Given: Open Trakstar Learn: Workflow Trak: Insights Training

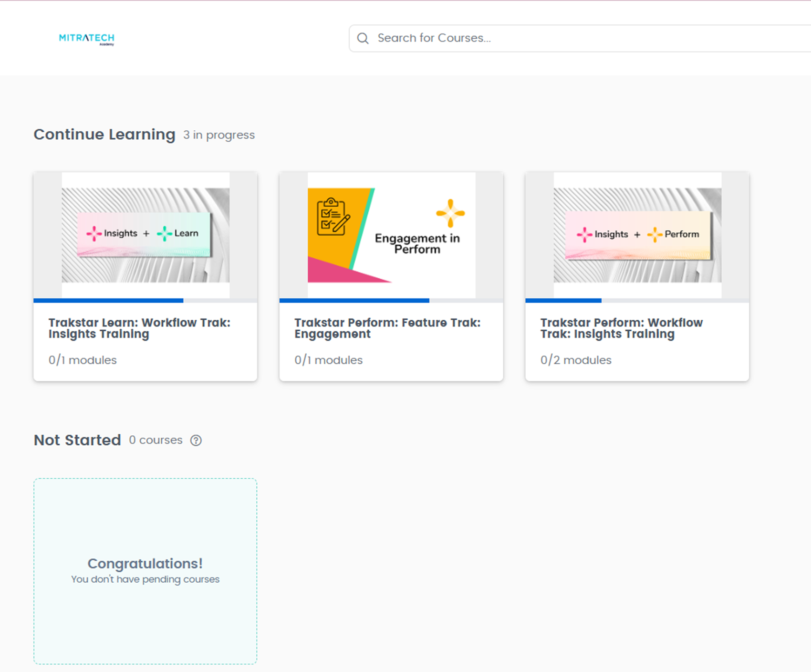Looking at the screenshot, I should (139, 328).
